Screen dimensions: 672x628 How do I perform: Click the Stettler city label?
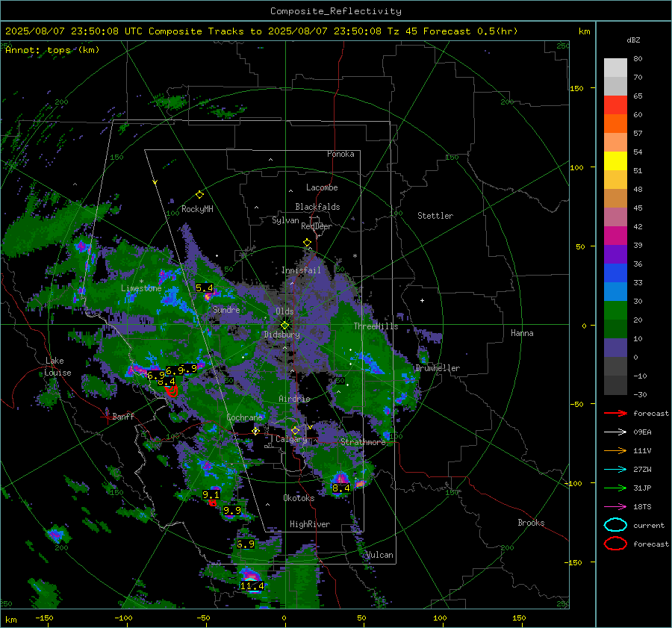pyautogui.click(x=435, y=216)
